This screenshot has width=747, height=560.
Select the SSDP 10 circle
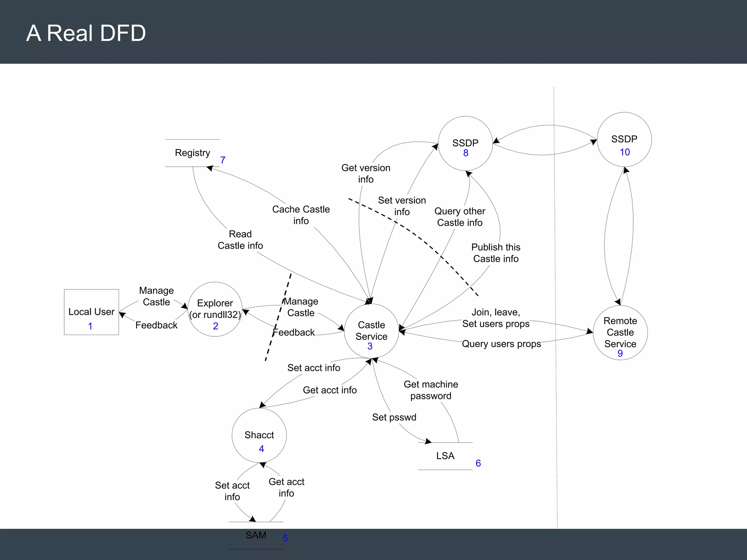point(624,140)
